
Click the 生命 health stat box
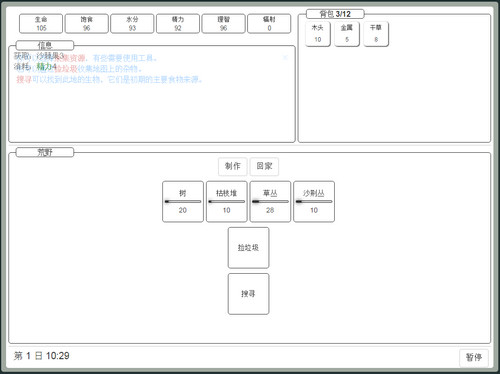(x=41, y=24)
